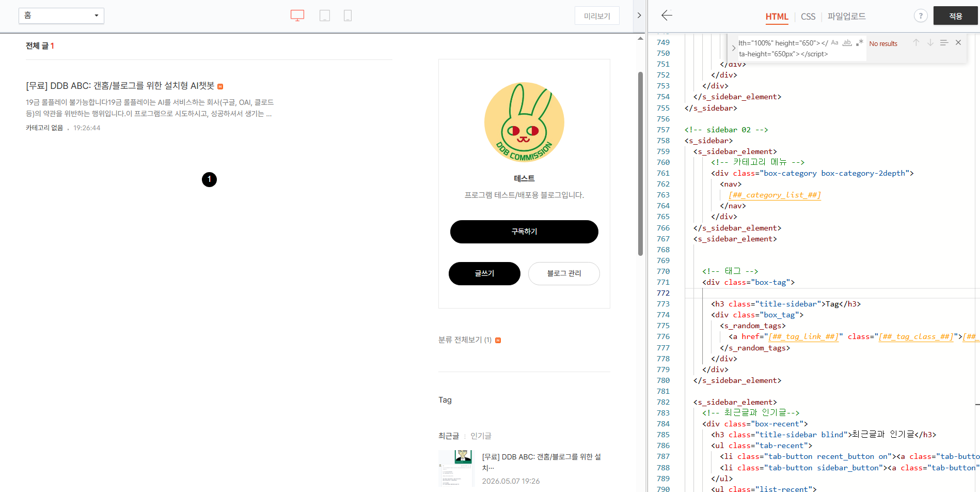Click the new badge beside 분류 전체보기
The image size is (980, 492).
(498, 340)
